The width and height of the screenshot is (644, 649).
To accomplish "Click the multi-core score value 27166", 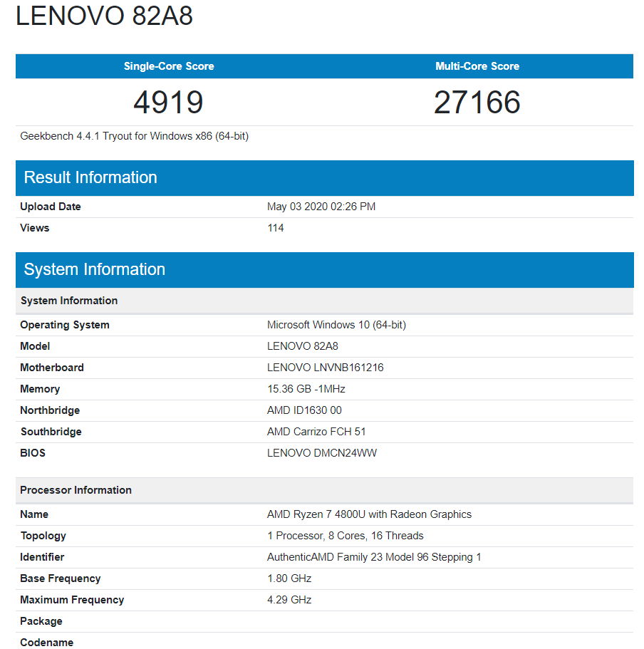I will 477,103.
